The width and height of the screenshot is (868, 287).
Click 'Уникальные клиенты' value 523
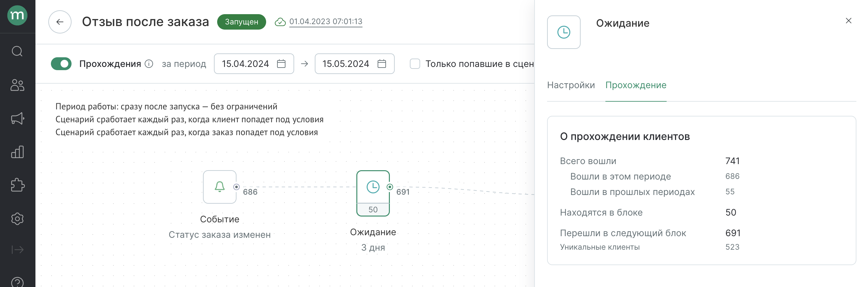tap(732, 247)
